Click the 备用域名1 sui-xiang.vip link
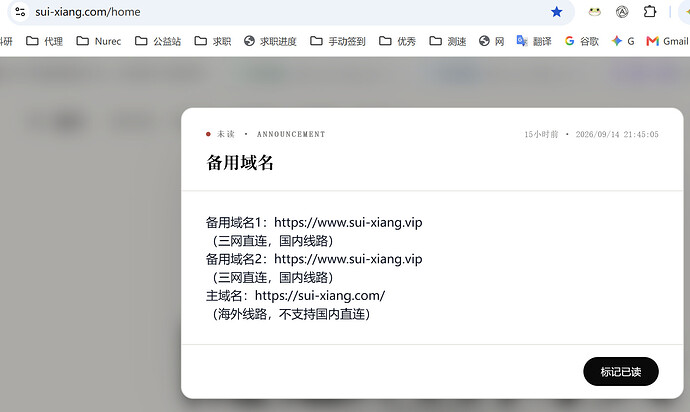The image size is (690, 412). [x=348, y=222]
